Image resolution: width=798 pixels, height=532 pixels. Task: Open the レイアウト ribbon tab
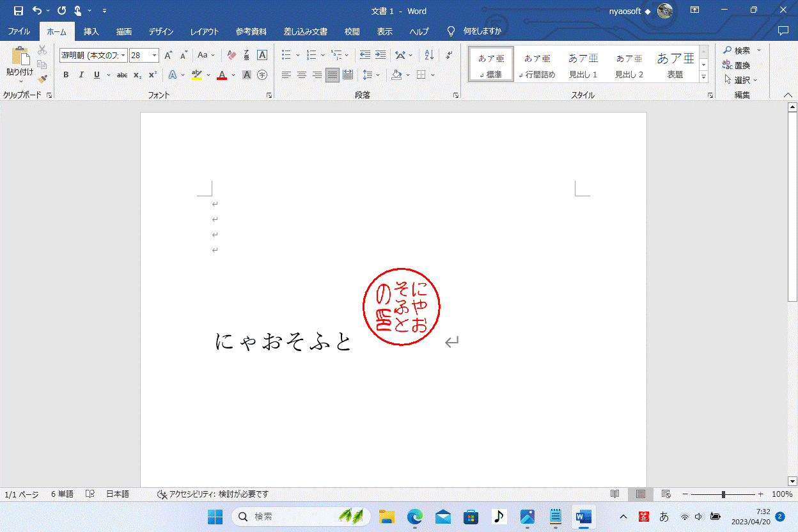coord(204,31)
